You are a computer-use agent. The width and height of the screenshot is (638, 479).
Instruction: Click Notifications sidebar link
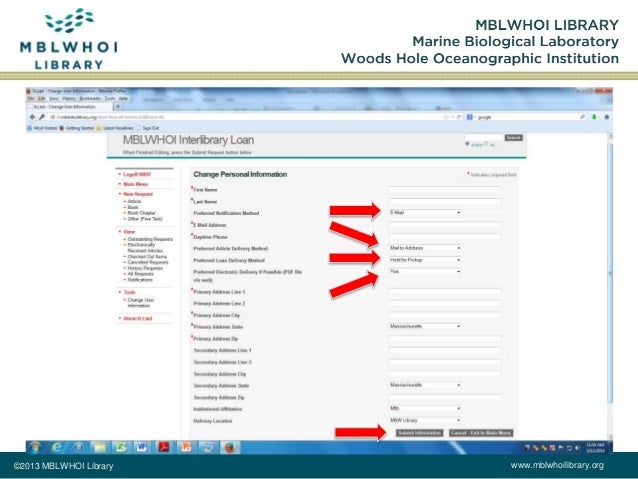pyautogui.click(x=140, y=280)
